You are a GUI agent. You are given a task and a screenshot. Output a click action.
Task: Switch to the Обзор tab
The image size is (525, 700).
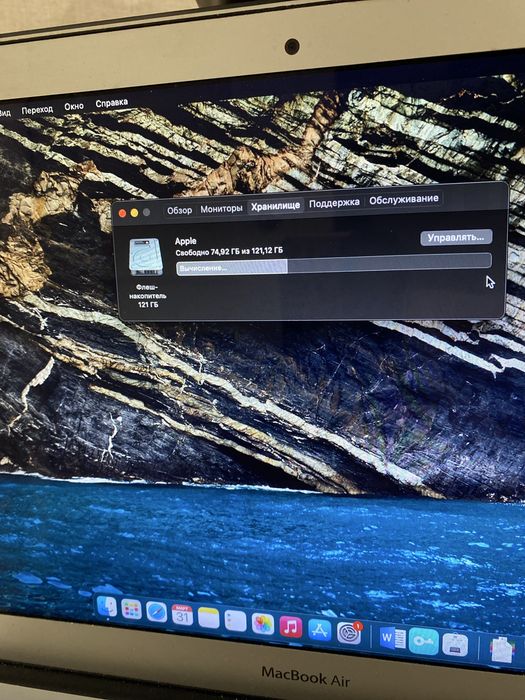pos(179,210)
